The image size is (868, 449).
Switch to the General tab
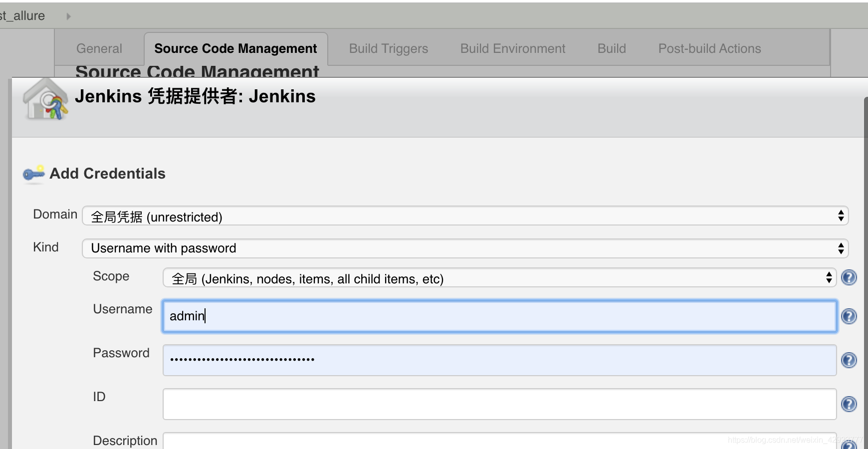(99, 48)
